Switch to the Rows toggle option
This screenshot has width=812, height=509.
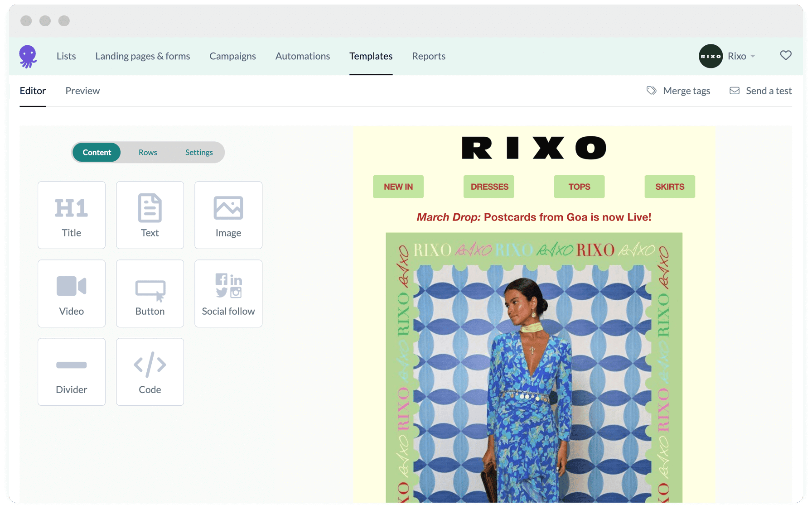click(x=148, y=152)
